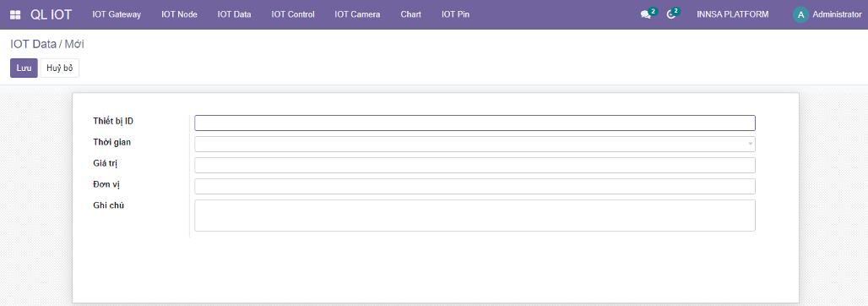Open the IOT Pin menu
Image resolution: width=868 pixels, height=306 pixels.
tap(456, 15)
